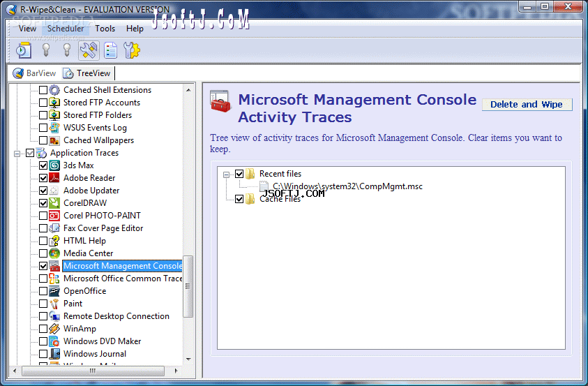588x386 pixels.
Task: Click the Stored FTP Accounts icon
Action: tap(54, 103)
